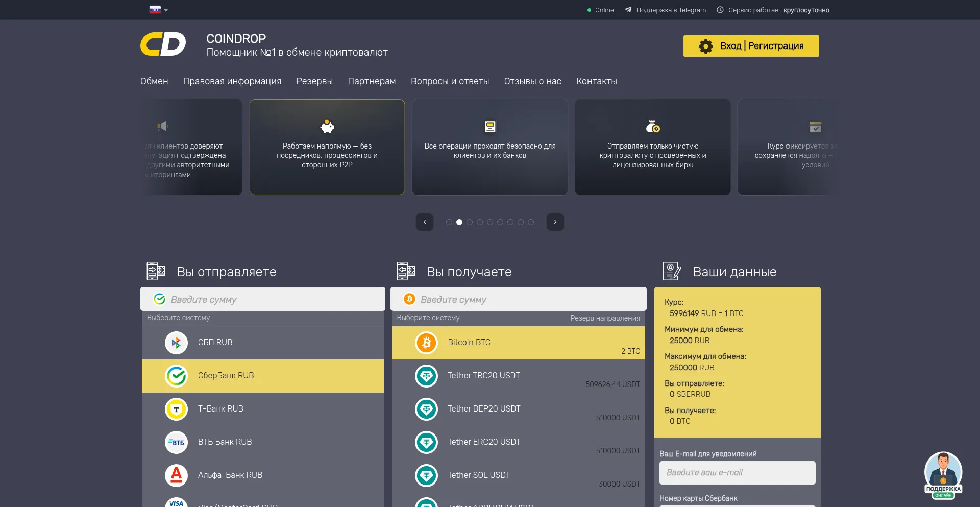Click the Вы получаете section icon

[x=406, y=271]
